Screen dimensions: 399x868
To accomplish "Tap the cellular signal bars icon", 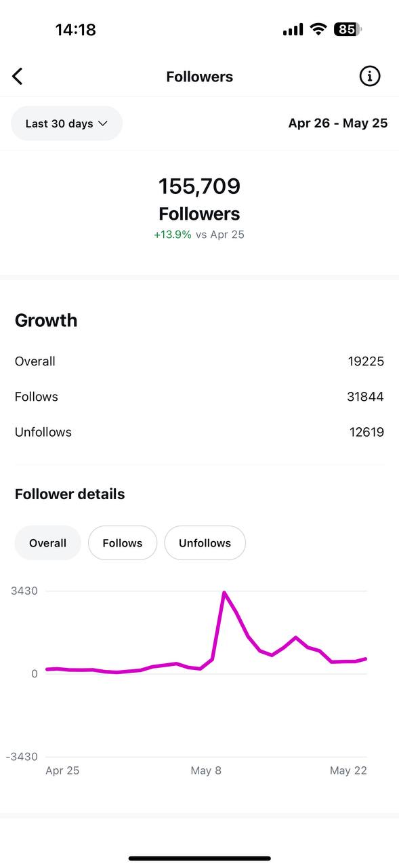I will click(x=293, y=29).
